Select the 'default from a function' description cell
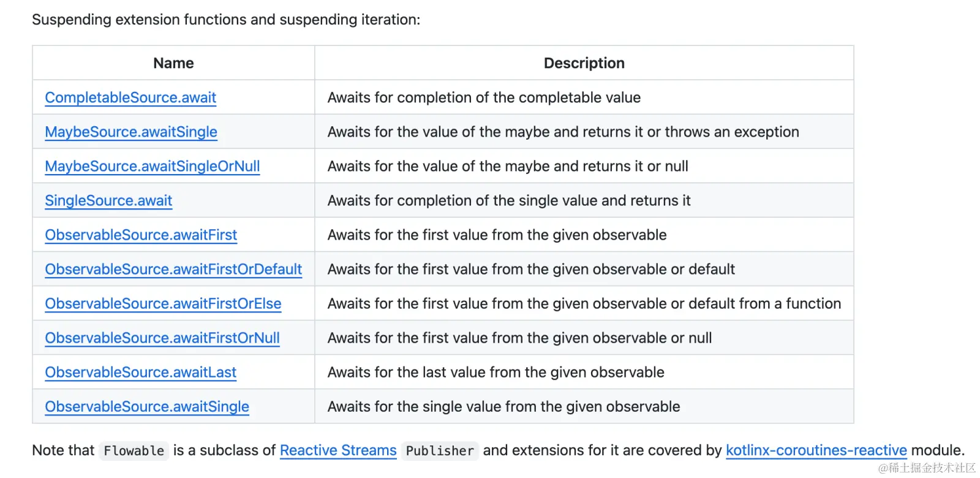 click(x=584, y=303)
